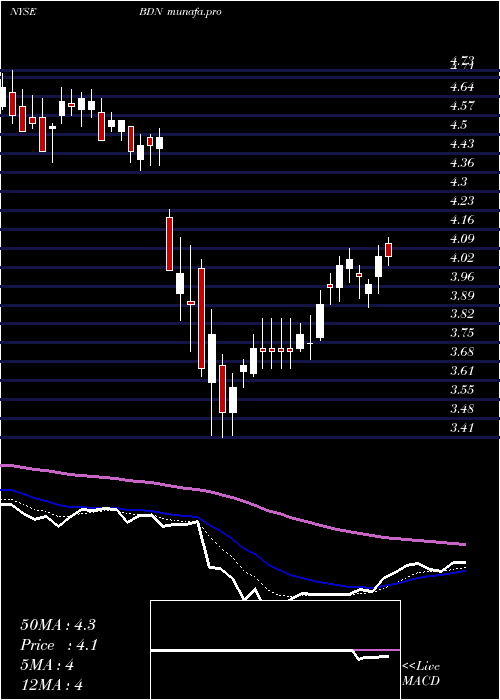Select the 4.3 price axis label

click(x=458, y=182)
